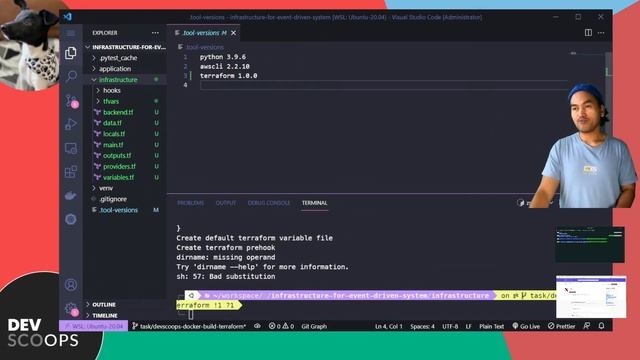640x360 pixels.
Task: Collapse the infrastructure folder
Action: click(x=125, y=80)
